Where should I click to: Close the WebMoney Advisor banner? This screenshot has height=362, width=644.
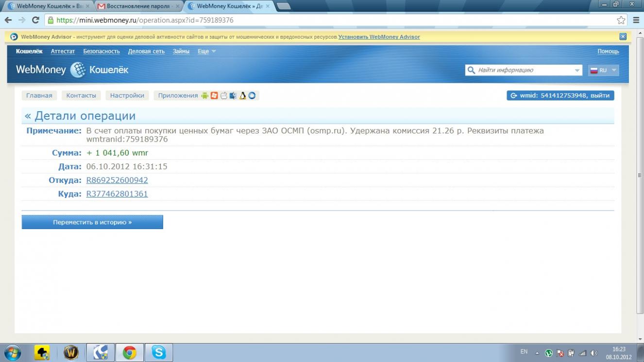click(623, 37)
